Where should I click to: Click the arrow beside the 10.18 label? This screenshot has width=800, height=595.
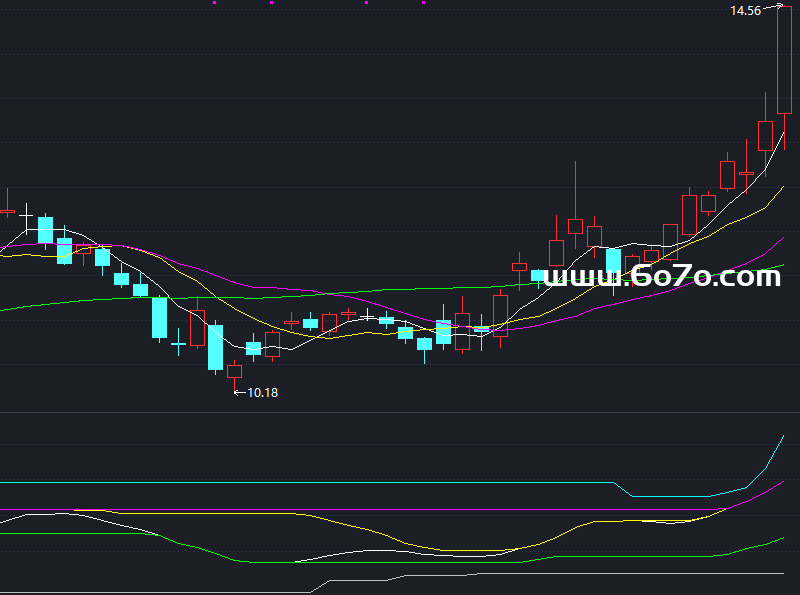pos(238,393)
